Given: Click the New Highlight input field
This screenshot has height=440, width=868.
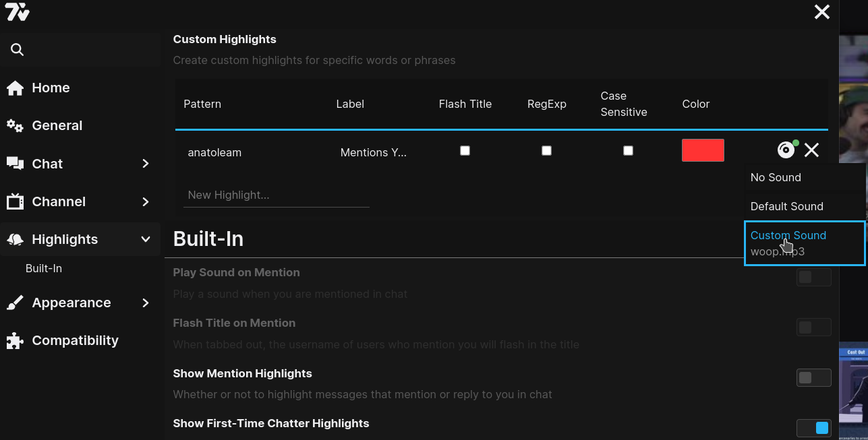Looking at the screenshot, I should point(277,195).
